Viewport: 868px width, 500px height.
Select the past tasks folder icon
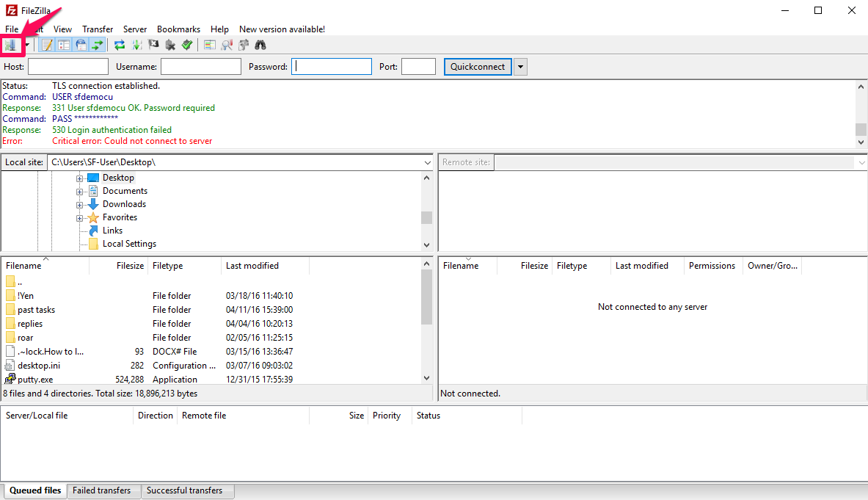tap(10, 310)
